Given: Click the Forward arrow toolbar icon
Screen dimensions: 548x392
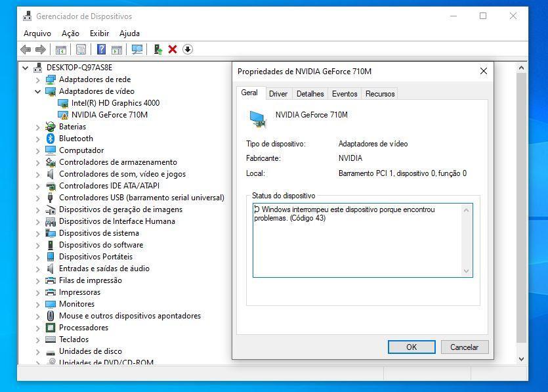Looking at the screenshot, I should (41, 49).
